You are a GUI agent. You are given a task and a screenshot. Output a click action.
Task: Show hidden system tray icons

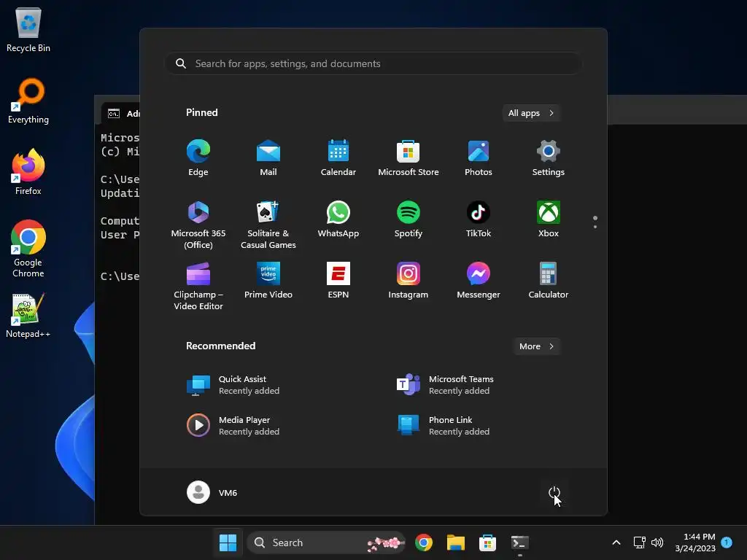(x=616, y=542)
